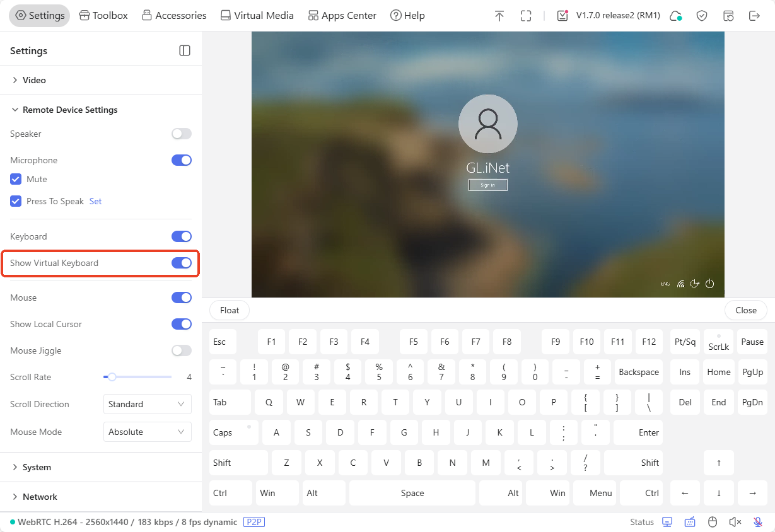Click the session exit icon top right
This screenshot has height=532, width=775.
pyautogui.click(x=755, y=15)
